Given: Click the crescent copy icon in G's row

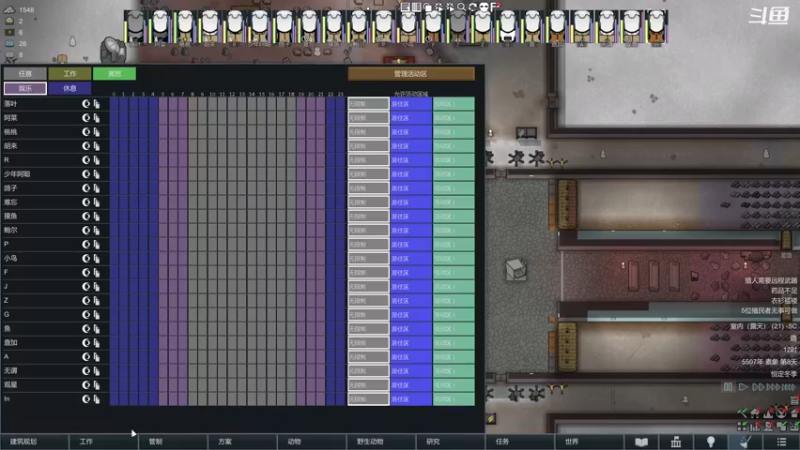Looking at the screenshot, I should [86, 314].
